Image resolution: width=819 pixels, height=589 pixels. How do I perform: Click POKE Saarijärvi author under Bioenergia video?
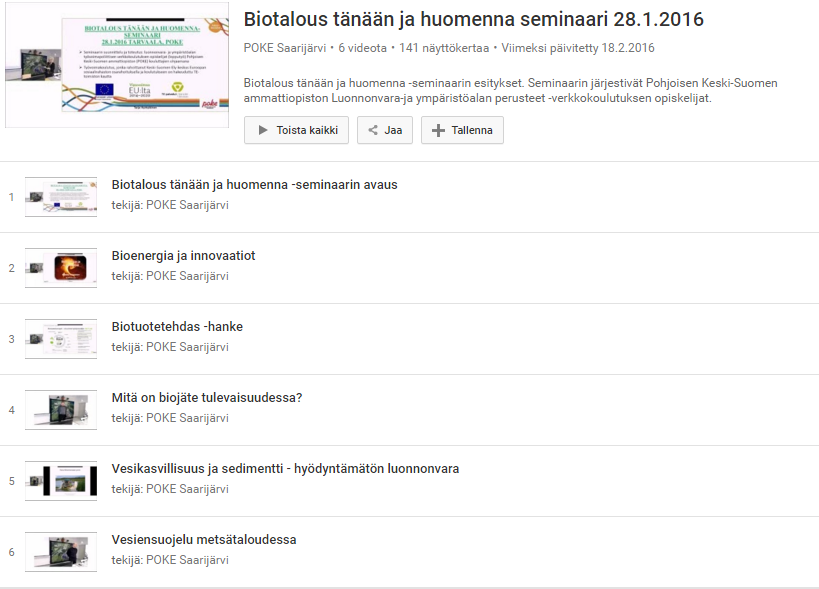coord(187,276)
